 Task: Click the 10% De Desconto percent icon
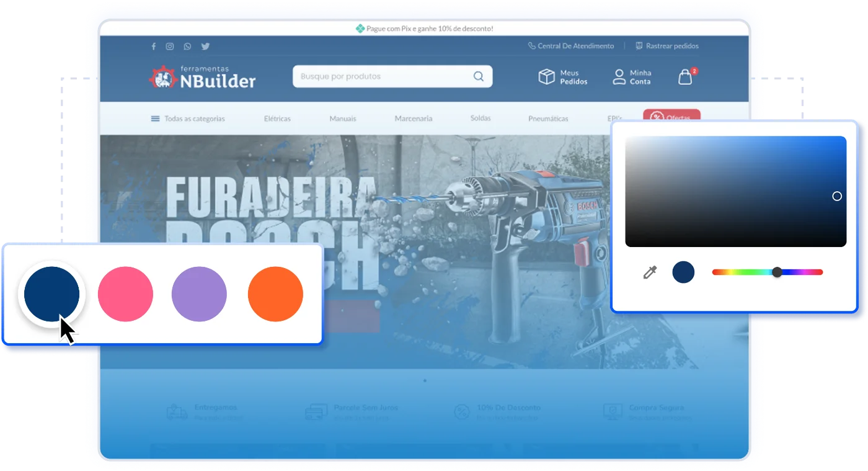pyautogui.click(x=462, y=412)
